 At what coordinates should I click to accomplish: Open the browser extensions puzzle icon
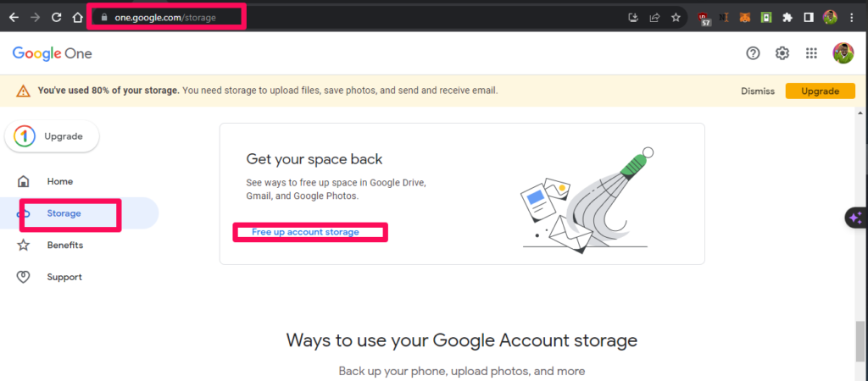[787, 17]
